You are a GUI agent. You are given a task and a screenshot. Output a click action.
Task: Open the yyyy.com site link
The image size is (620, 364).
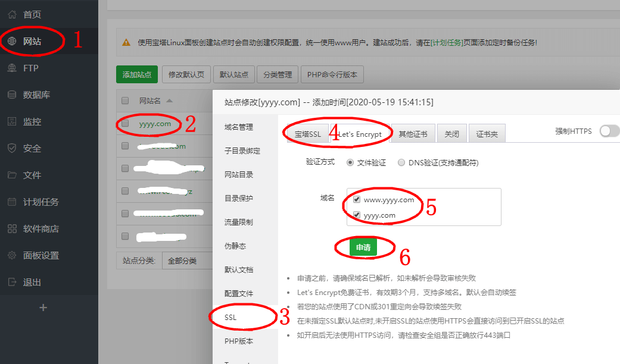pyautogui.click(x=155, y=124)
